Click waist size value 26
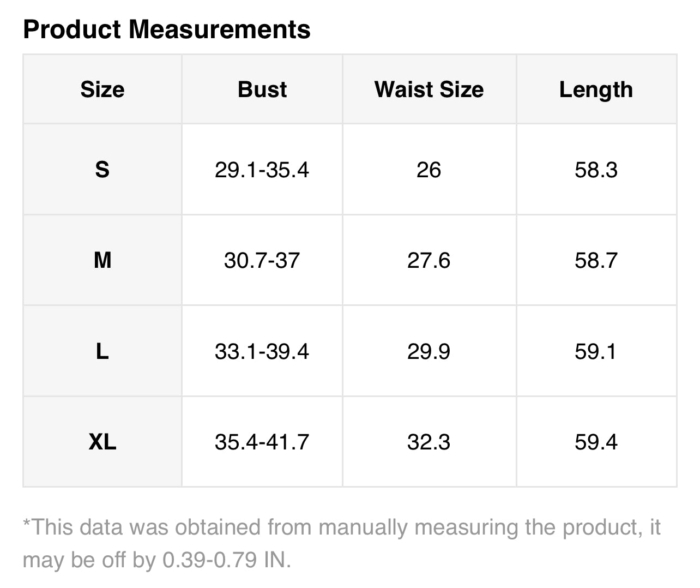The width and height of the screenshot is (700, 588). [429, 170]
